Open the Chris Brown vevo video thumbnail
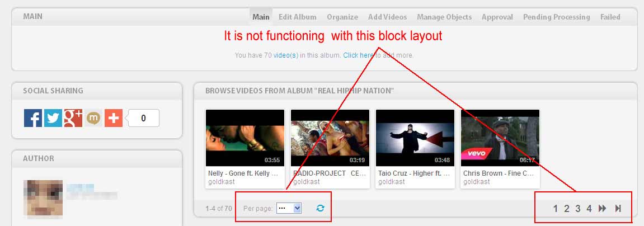This screenshot has width=644, height=226. click(x=500, y=138)
